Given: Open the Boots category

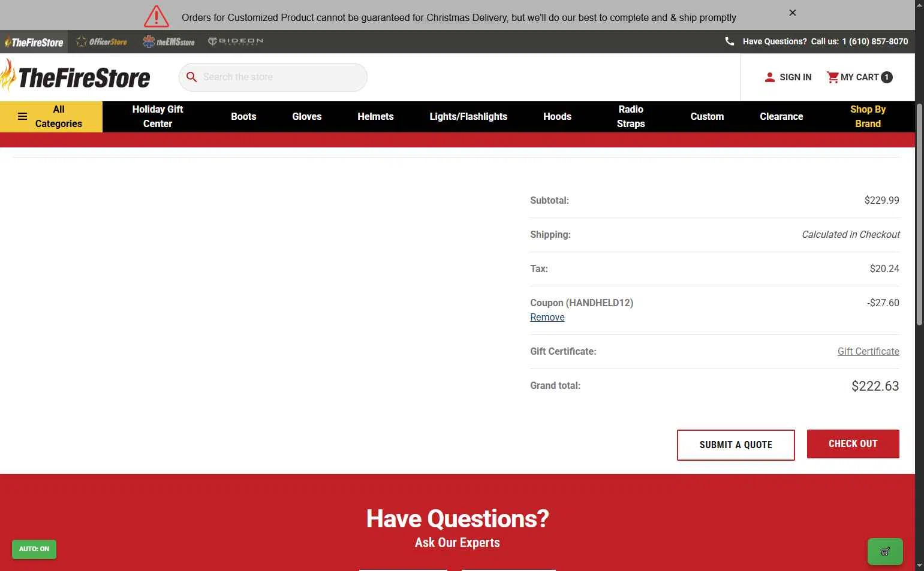Looking at the screenshot, I should click(x=243, y=116).
